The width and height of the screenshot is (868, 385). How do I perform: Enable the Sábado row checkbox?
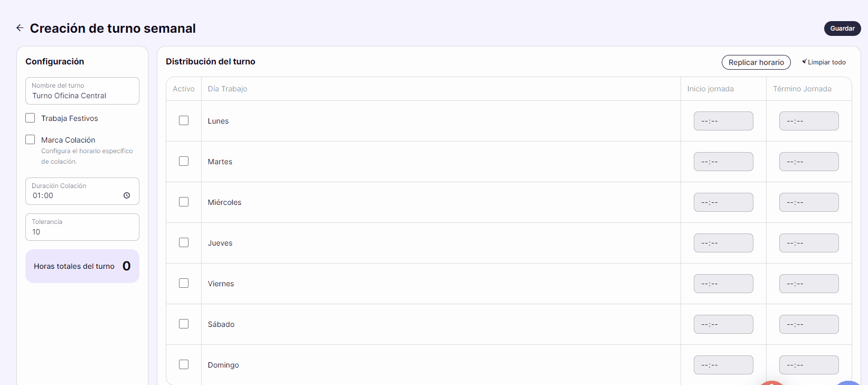184,324
